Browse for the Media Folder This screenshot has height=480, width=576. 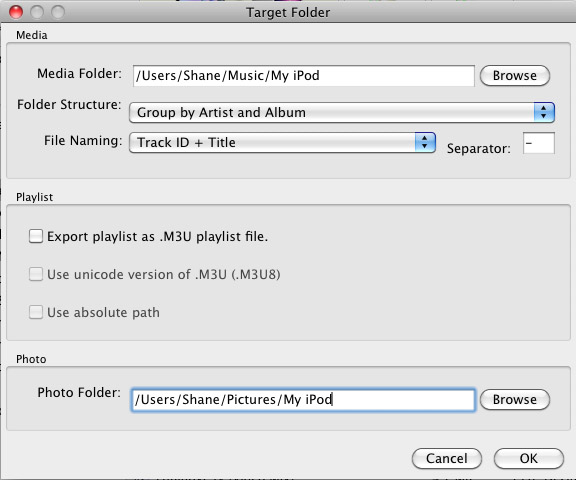515,76
